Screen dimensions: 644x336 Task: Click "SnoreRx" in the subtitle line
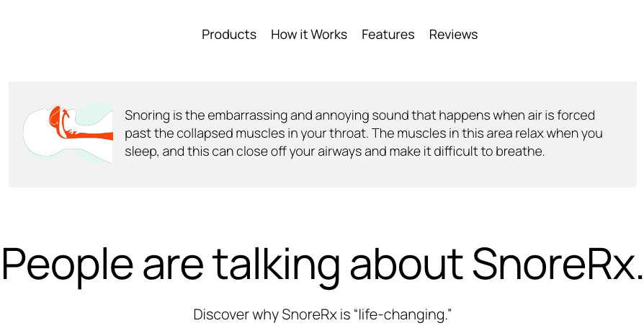click(307, 314)
